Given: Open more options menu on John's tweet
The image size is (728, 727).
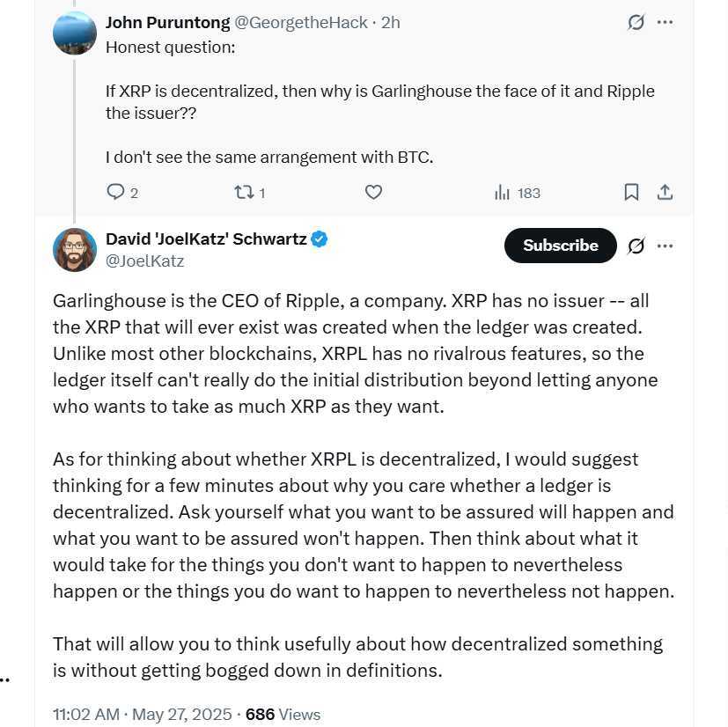Looking at the screenshot, I should (665, 22).
